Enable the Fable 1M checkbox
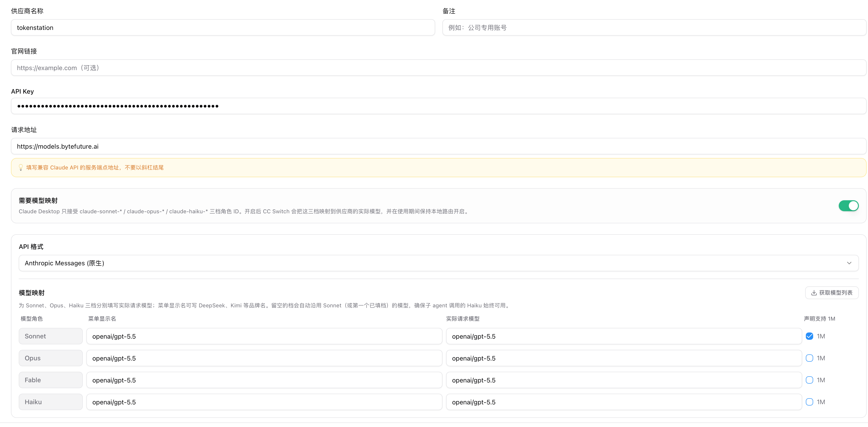 tap(809, 380)
